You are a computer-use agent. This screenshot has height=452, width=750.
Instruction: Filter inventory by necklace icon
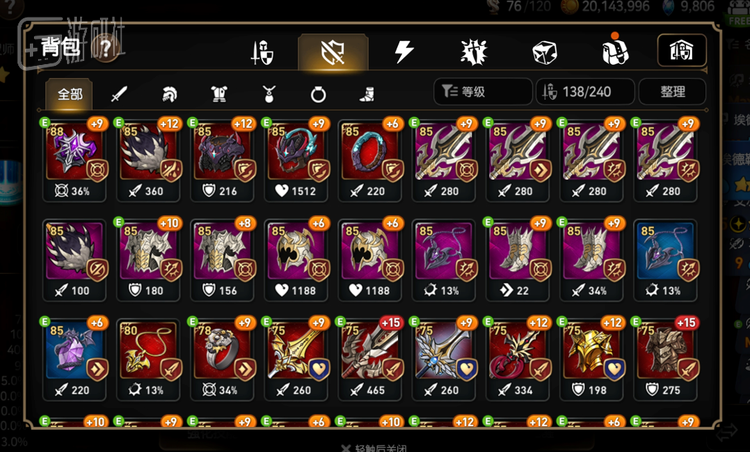click(x=268, y=94)
